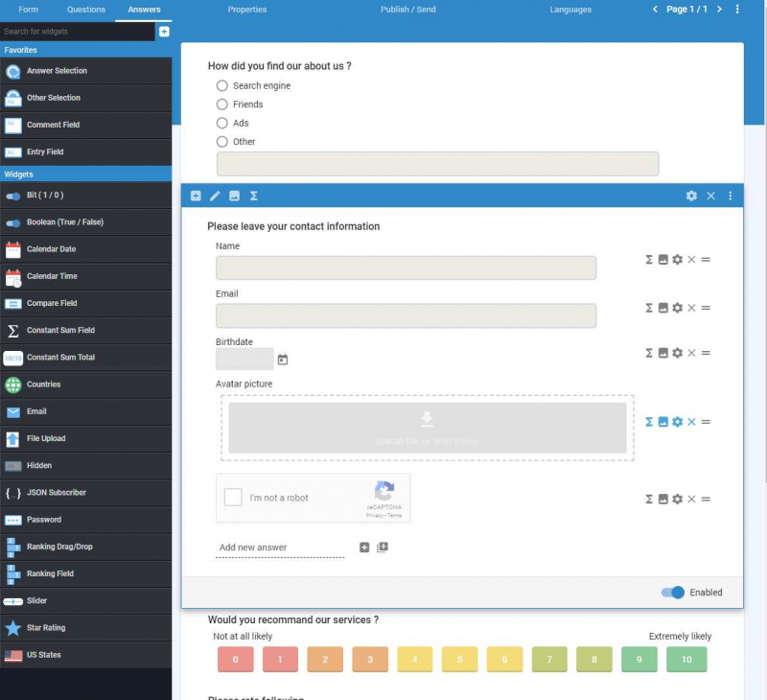Image resolution: width=767 pixels, height=700 pixels.
Task: Click the edit pencil icon in question toolbar
Action: tap(215, 196)
